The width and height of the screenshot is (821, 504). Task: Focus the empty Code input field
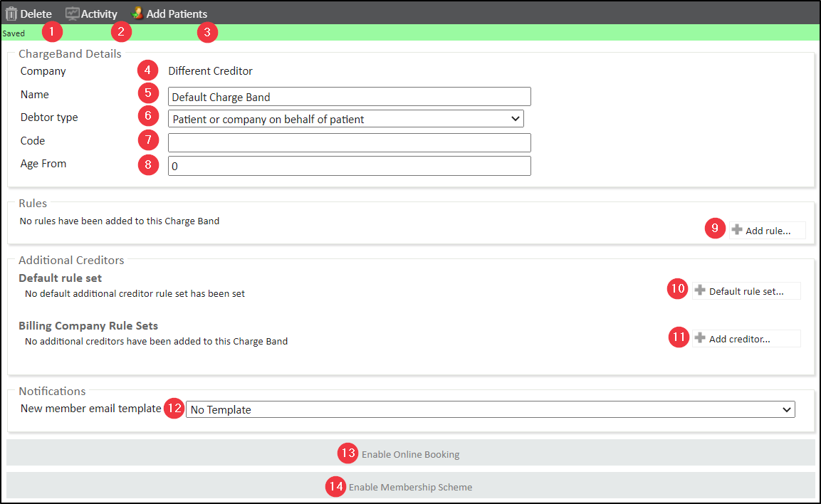[349, 142]
